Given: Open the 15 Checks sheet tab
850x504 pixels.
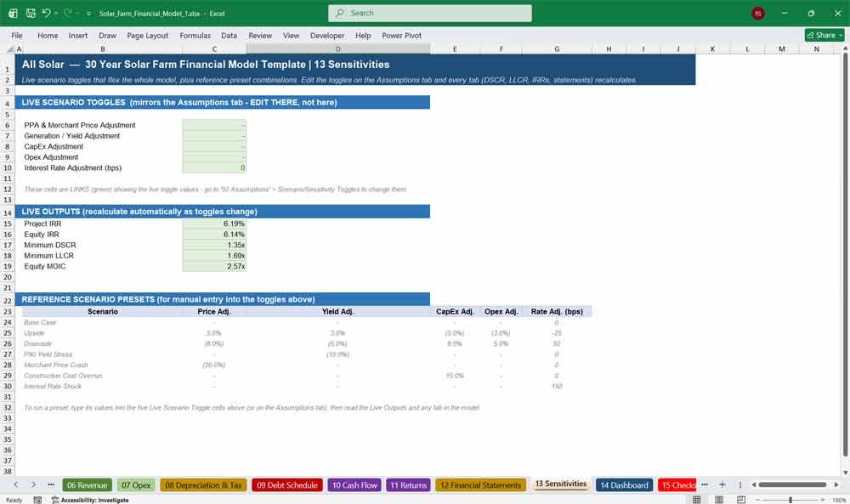Looking at the screenshot, I should (677, 485).
